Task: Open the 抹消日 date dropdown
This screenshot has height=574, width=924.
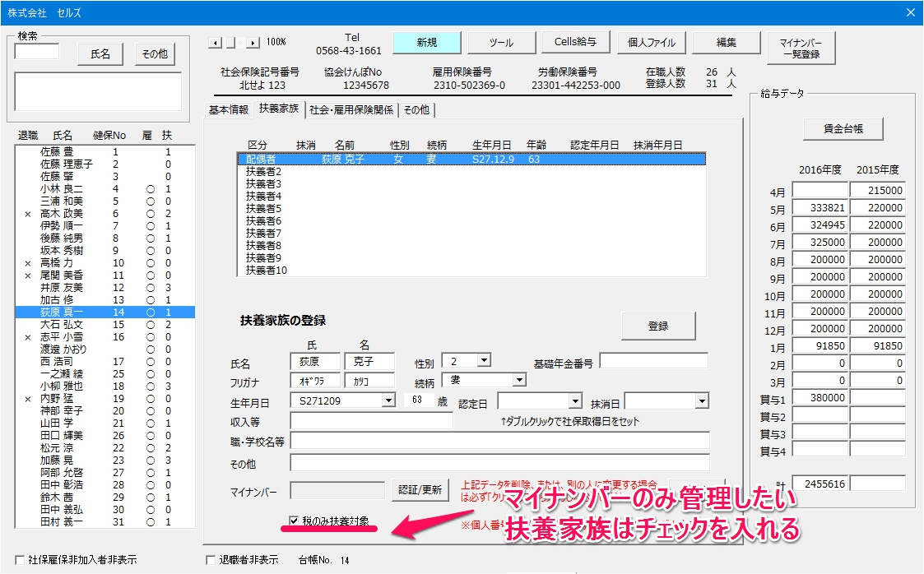Action: coord(701,401)
